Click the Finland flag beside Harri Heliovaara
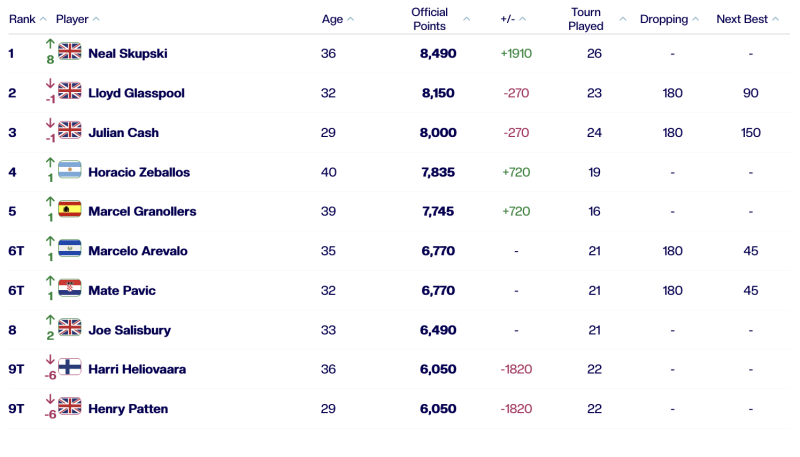800x457 pixels. [69, 368]
